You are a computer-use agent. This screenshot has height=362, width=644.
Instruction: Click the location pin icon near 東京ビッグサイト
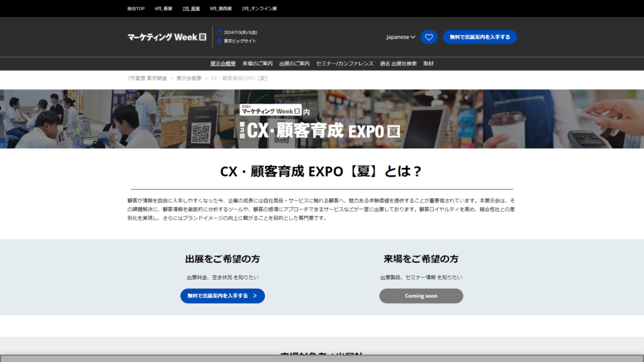click(219, 41)
